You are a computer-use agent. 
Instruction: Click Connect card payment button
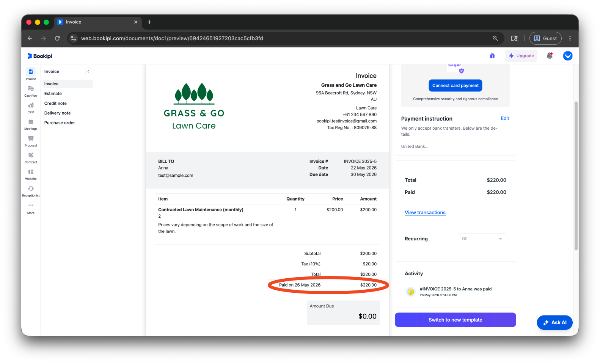[x=455, y=86]
